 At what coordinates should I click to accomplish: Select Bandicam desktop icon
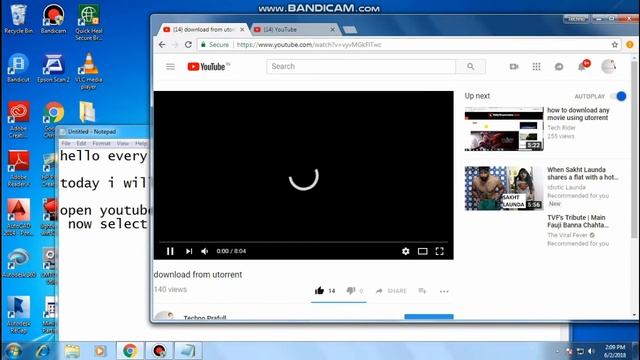coord(53,19)
